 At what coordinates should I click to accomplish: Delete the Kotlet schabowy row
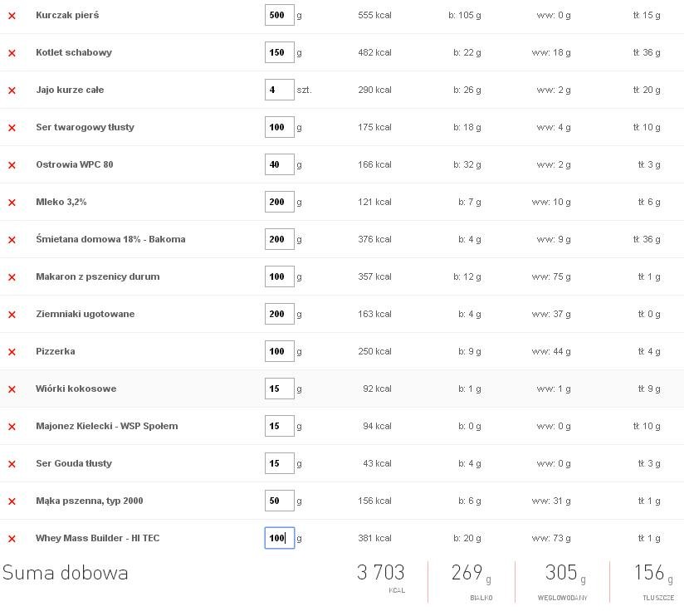[x=12, y=53]
